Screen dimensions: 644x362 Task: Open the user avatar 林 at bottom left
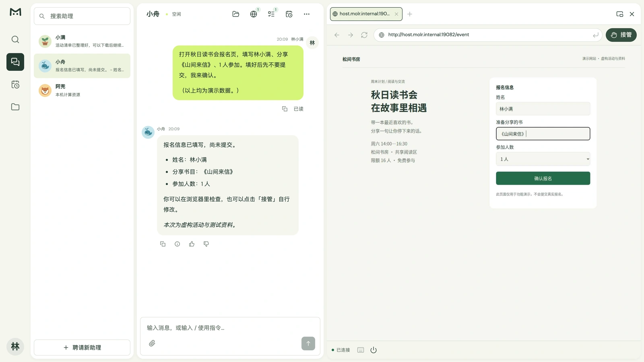tap(15, 346)
